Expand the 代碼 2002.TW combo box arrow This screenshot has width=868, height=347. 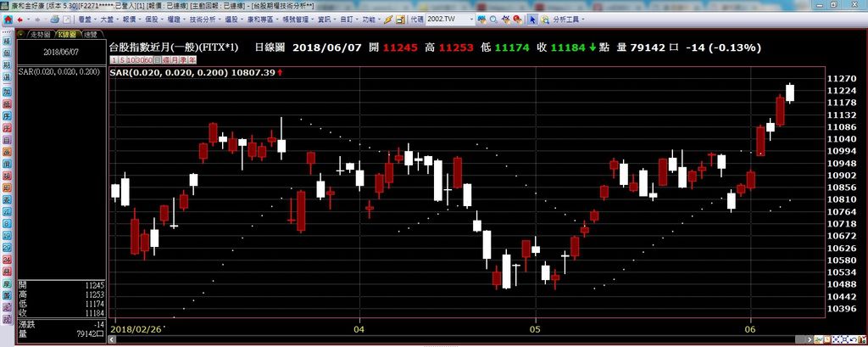click(471, 20)
